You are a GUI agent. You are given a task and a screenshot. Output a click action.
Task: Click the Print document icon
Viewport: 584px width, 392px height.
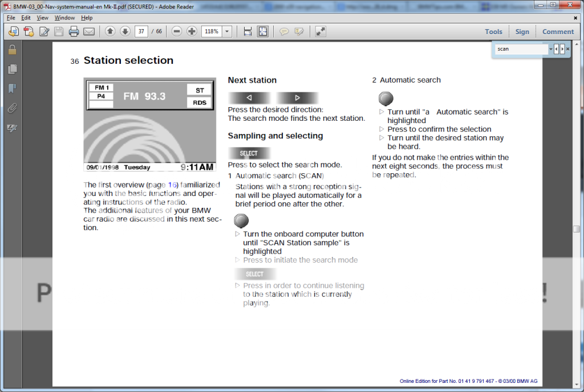point(74,31)
